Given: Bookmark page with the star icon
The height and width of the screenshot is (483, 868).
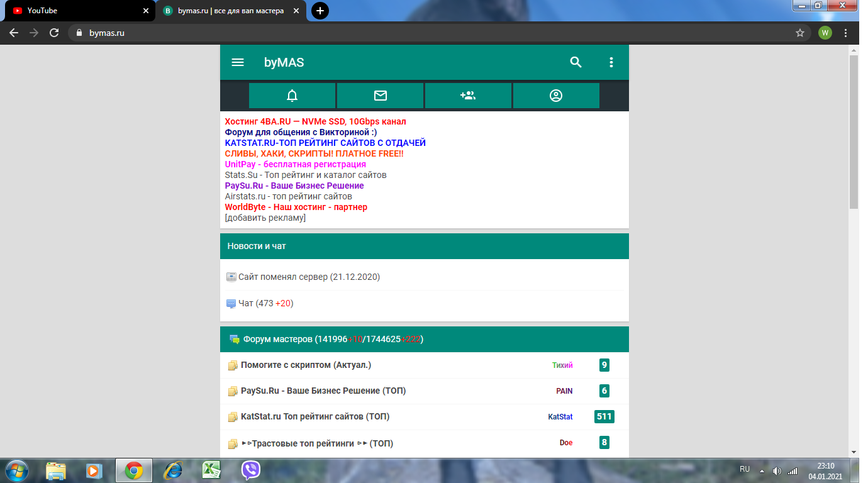Looking at the screenshot, I should [800, 33].
